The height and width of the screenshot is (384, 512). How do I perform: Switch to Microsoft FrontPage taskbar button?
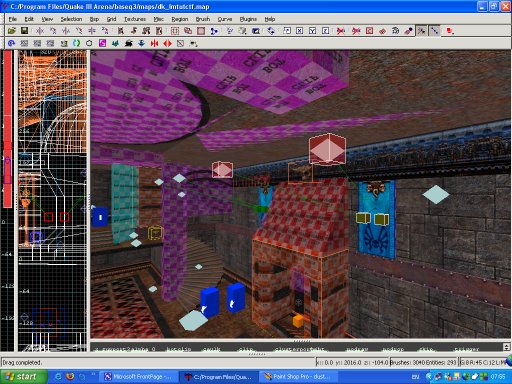point(138,377)
